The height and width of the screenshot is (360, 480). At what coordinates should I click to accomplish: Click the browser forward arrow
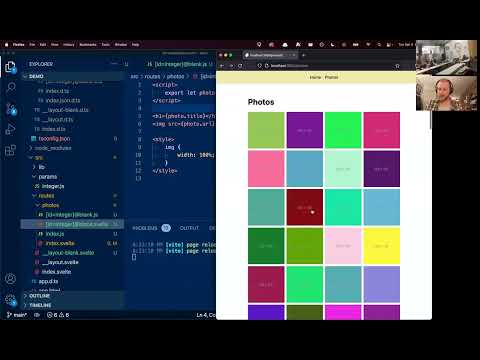(x=231, y=66)
